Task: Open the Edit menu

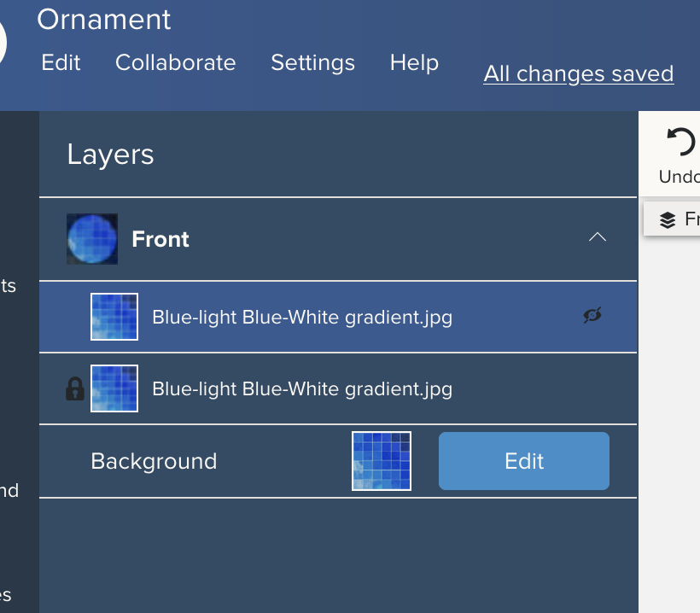Action: point(61,62)
